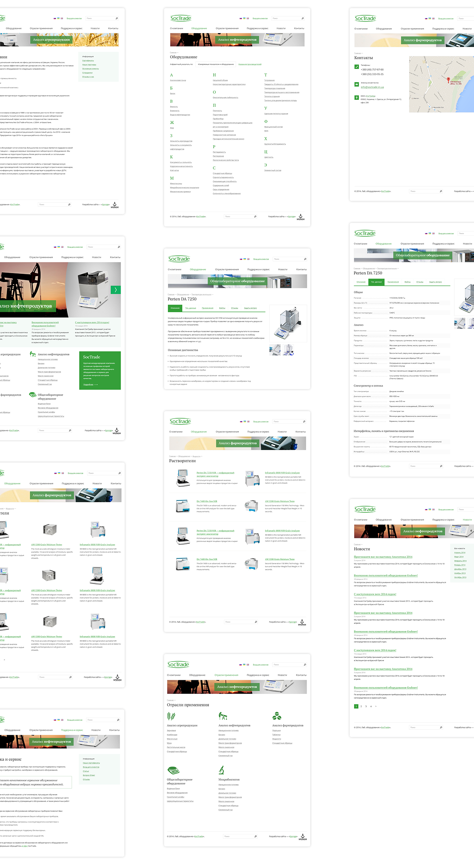474x868 pixels.
Task: Select the Измеряемые показатели и оборудование index tab
Action: 216,64
